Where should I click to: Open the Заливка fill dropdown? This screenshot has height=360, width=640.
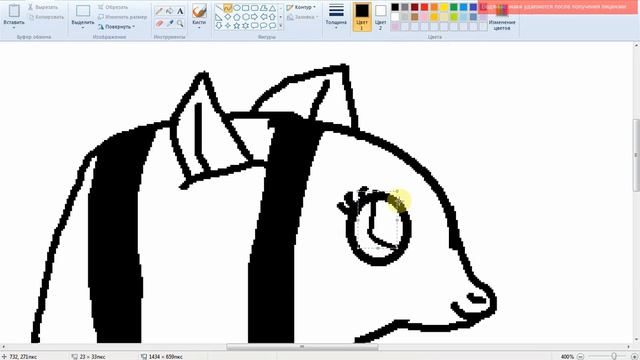[x=301, y=17]
